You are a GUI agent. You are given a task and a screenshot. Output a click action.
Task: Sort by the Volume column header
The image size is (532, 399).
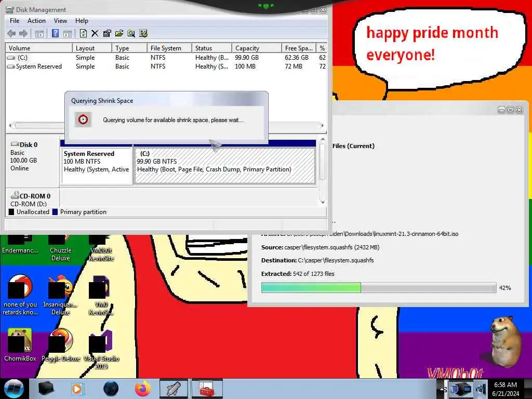[x=38, y=48]
